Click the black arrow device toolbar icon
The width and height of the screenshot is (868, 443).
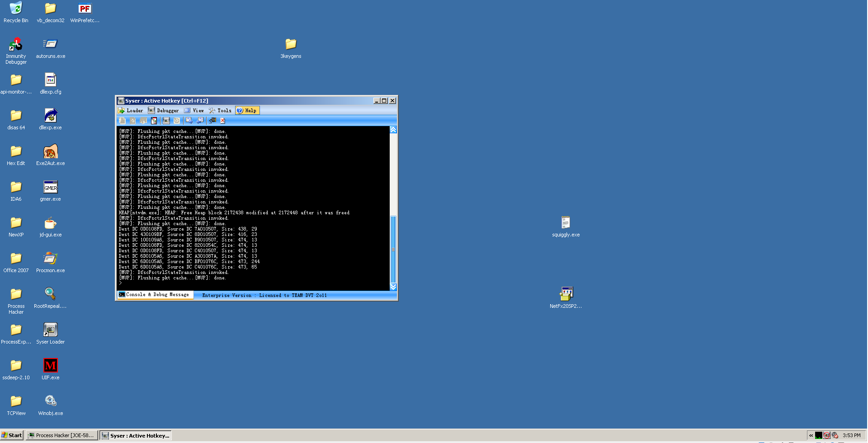(x=212, y=121)
